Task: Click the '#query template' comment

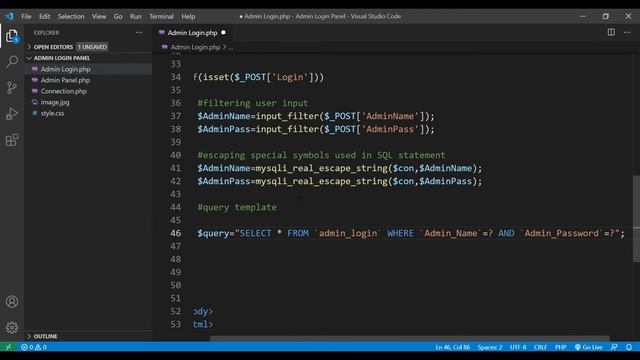Action: pos(237,207)
